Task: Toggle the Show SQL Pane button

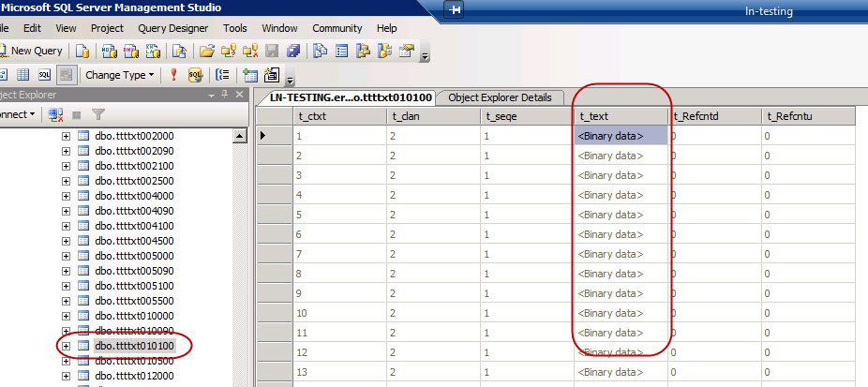Action: click(44, 75)
